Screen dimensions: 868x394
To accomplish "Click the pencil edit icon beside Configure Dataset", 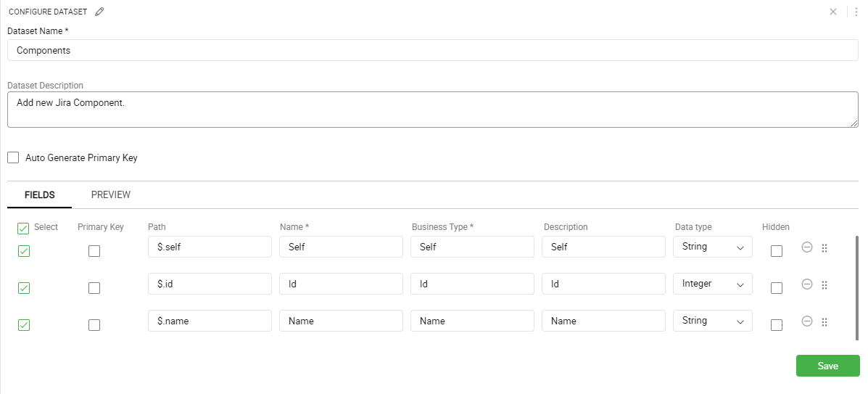I will click(99, 12).
